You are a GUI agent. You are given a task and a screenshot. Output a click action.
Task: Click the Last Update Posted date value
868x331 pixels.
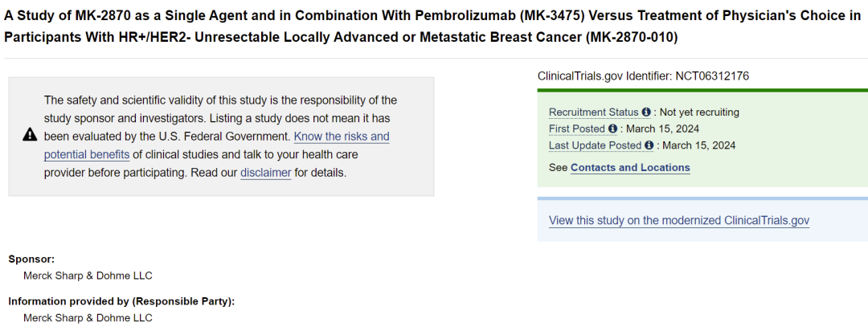698,146
